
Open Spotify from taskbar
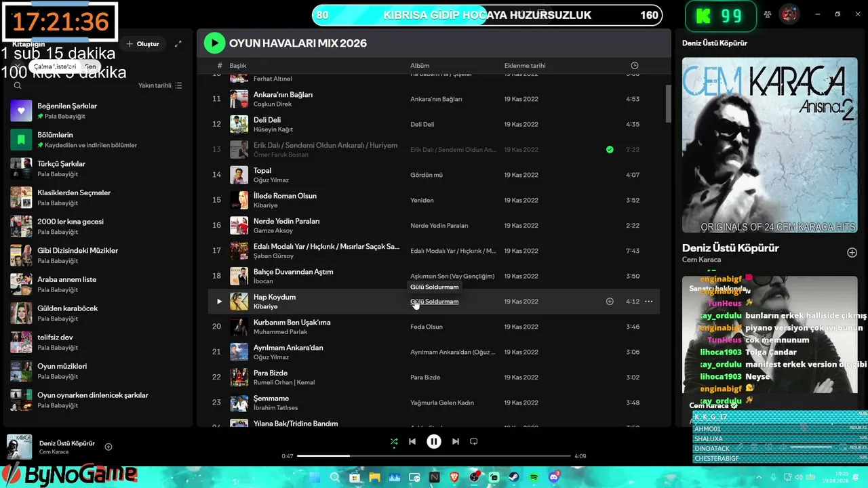(x=534, y=478)
